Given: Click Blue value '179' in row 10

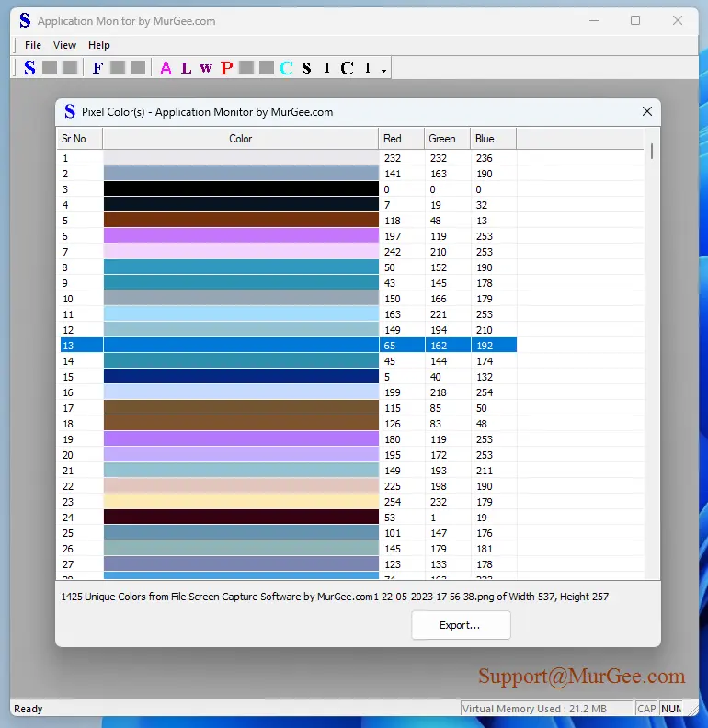Looking at the screenshot, I should [484, 299].
